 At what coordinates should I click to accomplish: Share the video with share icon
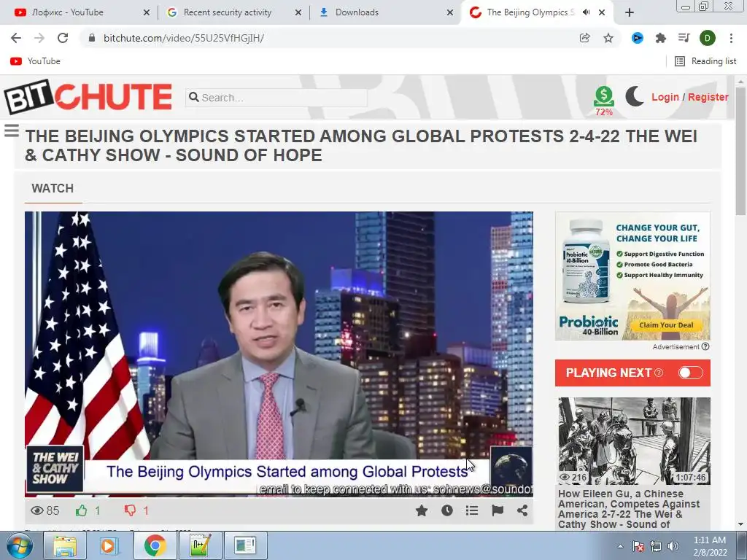click(522, 511)
